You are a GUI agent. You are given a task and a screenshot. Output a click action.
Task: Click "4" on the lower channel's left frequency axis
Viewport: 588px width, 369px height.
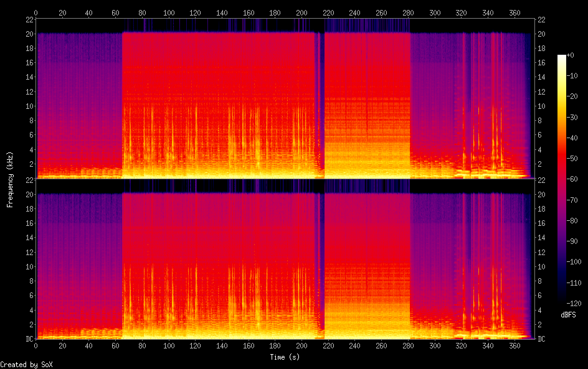(32, 310)
